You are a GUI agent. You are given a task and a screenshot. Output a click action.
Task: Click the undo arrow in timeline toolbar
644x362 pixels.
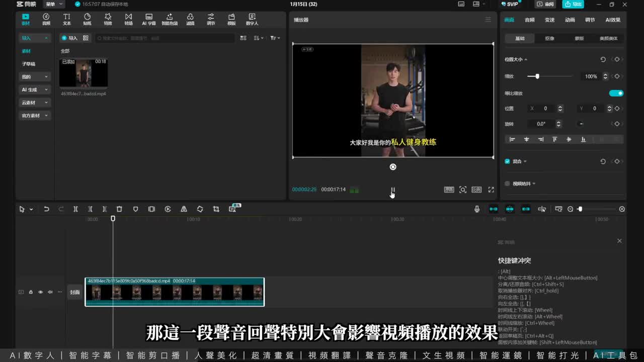coord(46,209)
